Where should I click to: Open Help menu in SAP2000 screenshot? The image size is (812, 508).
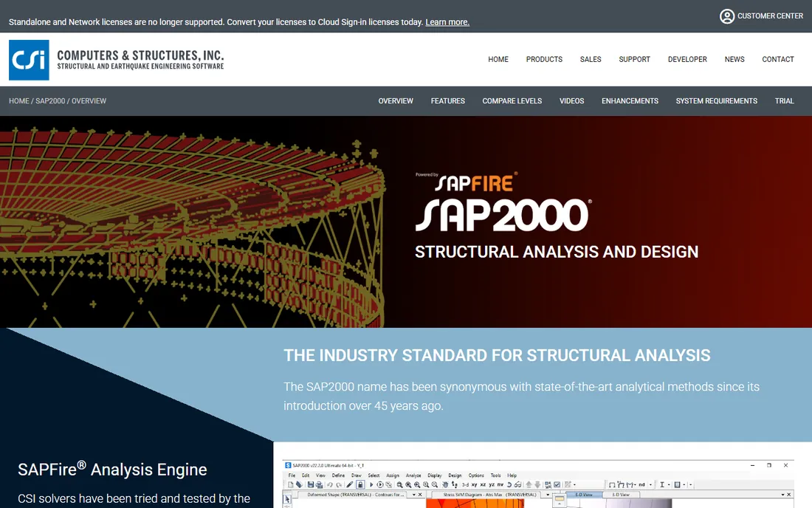[512, 476]
